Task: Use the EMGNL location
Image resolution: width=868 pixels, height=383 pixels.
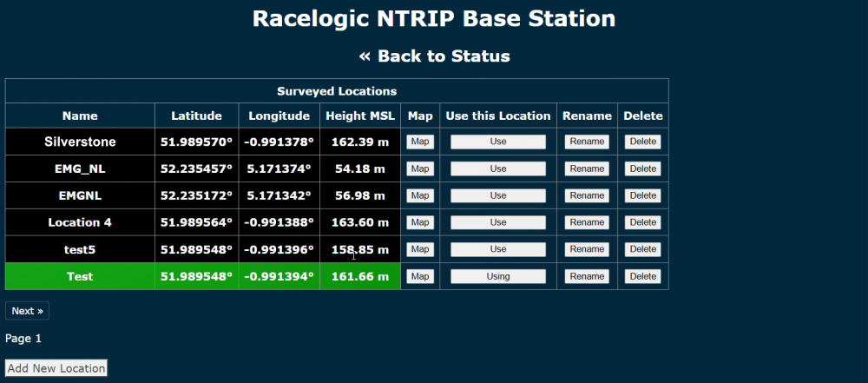Action: coord(498,195)
